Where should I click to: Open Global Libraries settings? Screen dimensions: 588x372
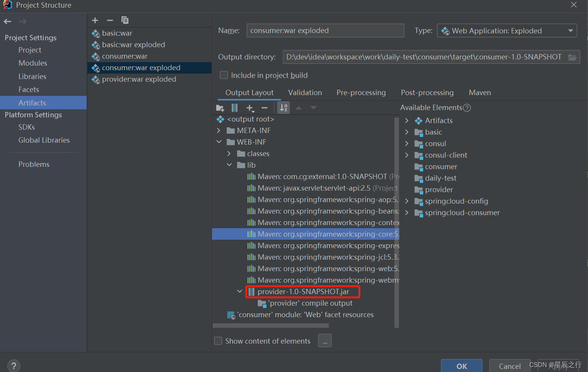43,140
